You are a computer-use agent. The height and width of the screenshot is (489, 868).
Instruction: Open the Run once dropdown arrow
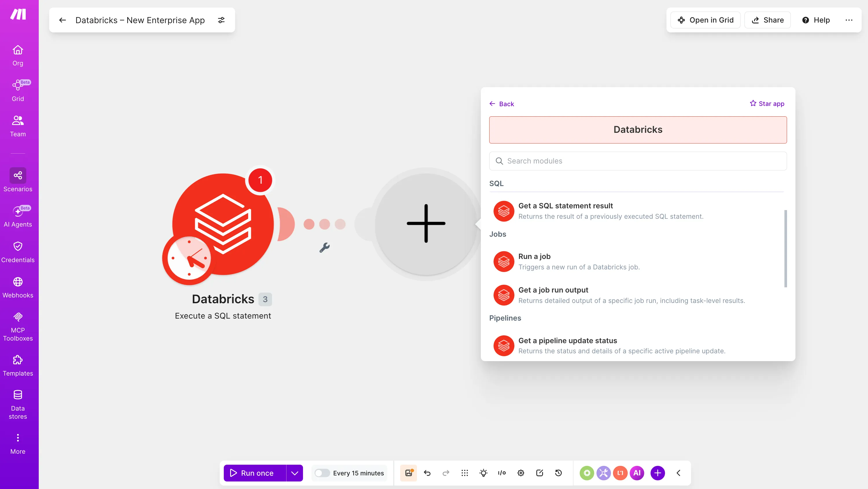tap(295, 473)
